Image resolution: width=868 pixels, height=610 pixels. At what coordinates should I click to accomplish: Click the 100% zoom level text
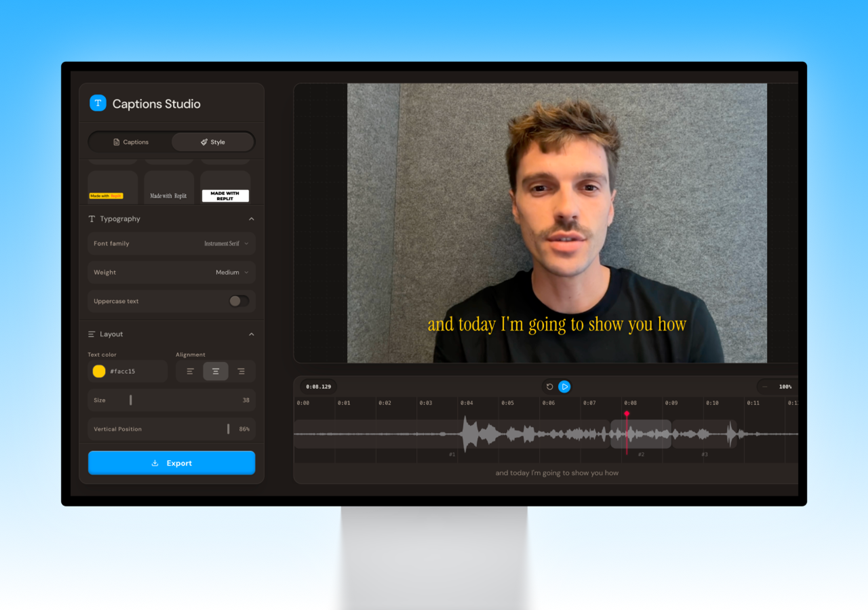(785, 387)
